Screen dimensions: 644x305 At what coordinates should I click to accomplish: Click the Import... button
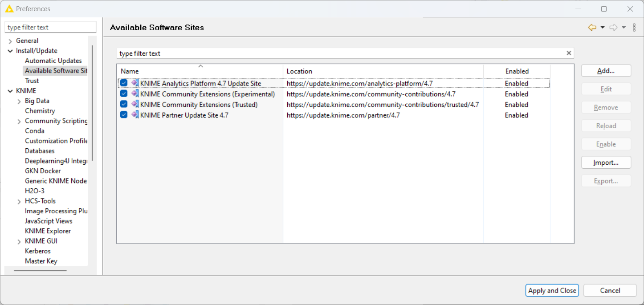[606, 163]
